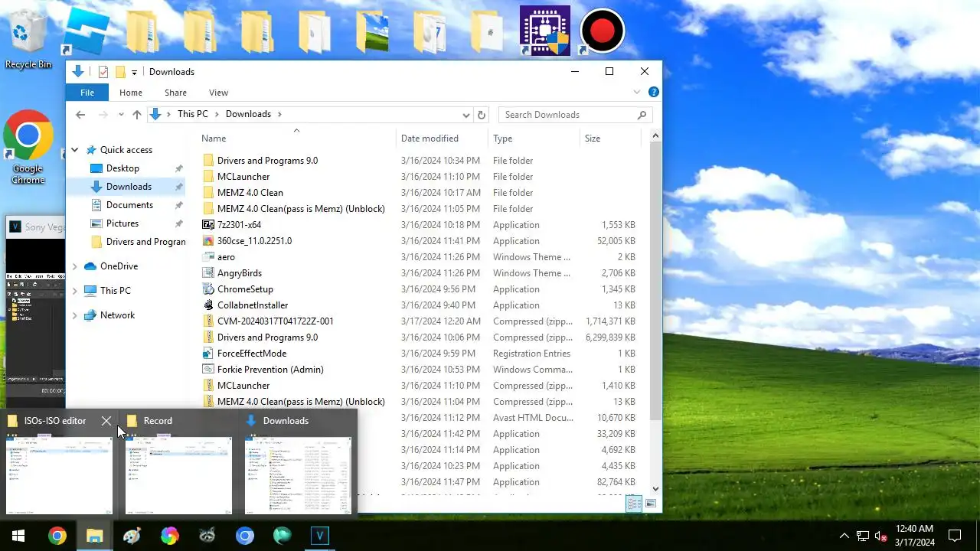
Task: Select the desktop folder showing green hill picture
Action: click(x=371, y=32)
